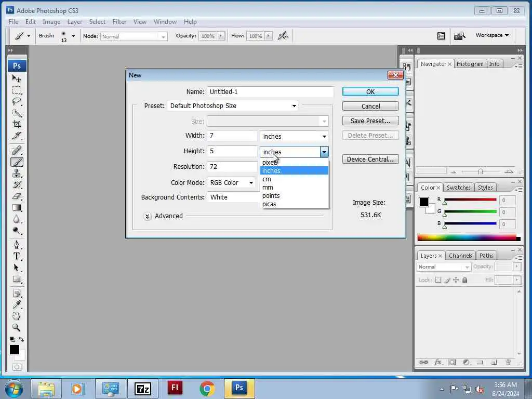The width and height of the screenshot is (532, 399).
Task: Select the Dodge tool
Action: 16,231
